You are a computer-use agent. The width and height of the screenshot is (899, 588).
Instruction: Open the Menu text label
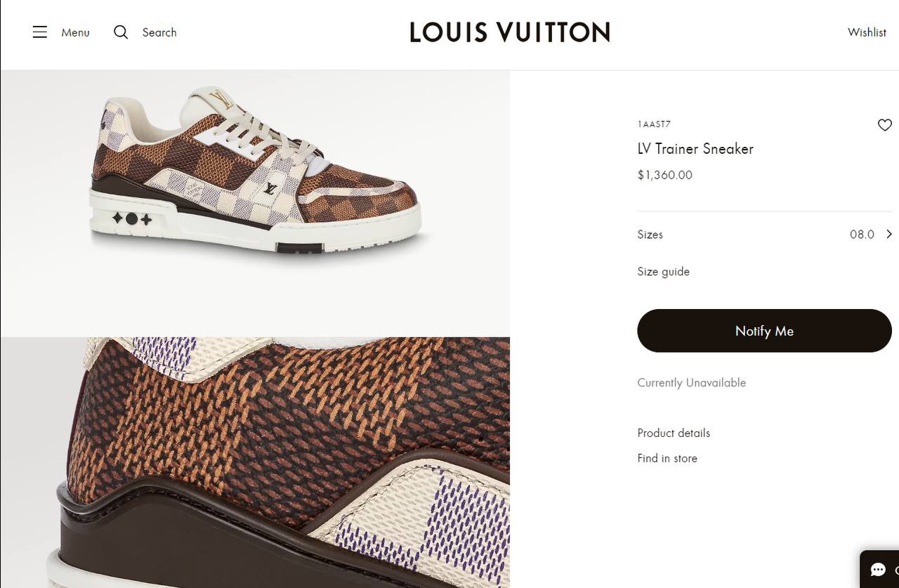(x=75, y=32)
